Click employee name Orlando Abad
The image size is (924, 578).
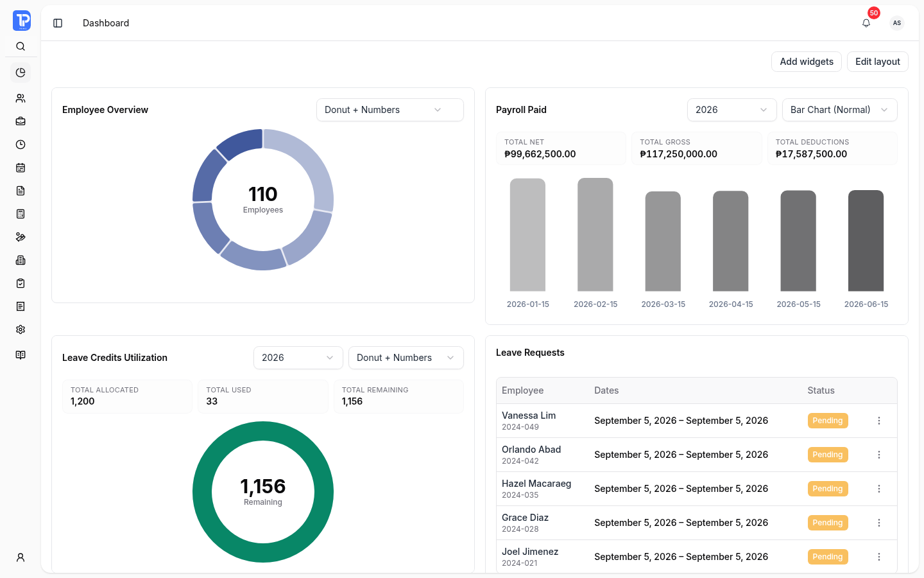[531, 450]
